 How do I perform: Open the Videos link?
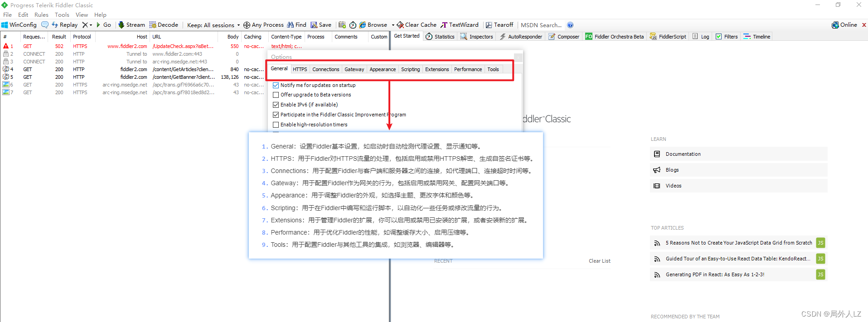point(738,186)
